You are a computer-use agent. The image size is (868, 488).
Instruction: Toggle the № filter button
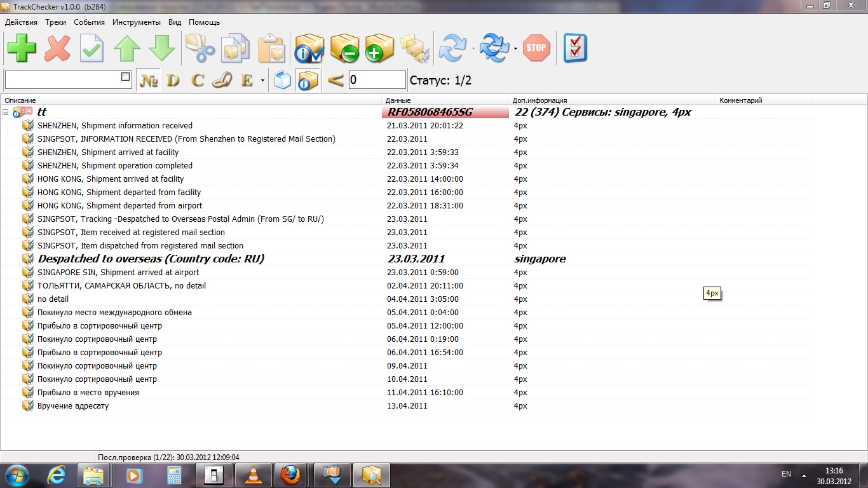tap(149, 81)
